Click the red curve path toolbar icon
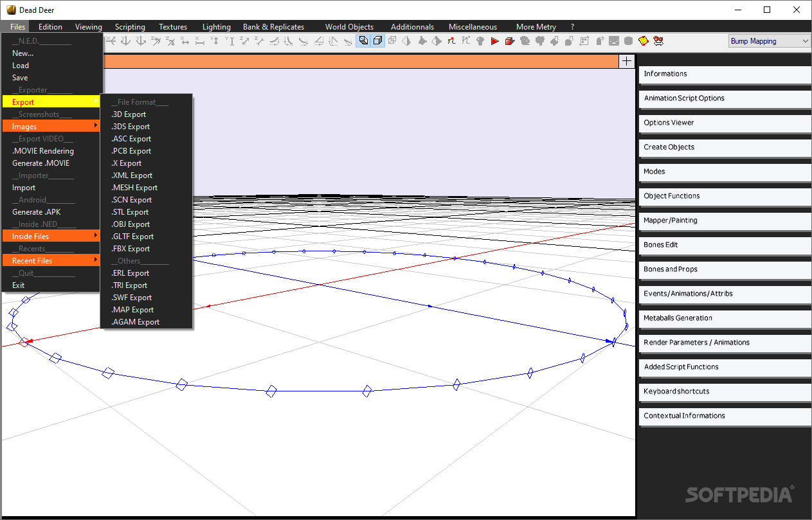812x520 pixels. coord(451,40)
